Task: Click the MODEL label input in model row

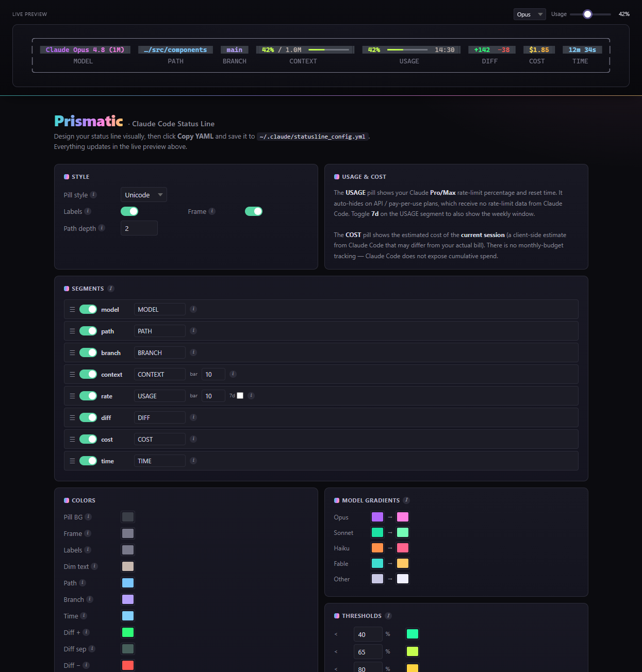Action: (x=160, y=309)
